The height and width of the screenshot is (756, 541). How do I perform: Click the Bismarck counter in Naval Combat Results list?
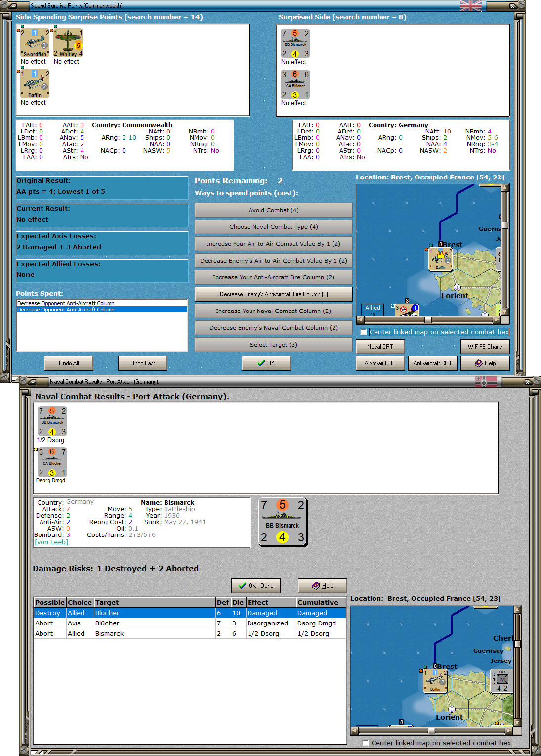point(52,421)
